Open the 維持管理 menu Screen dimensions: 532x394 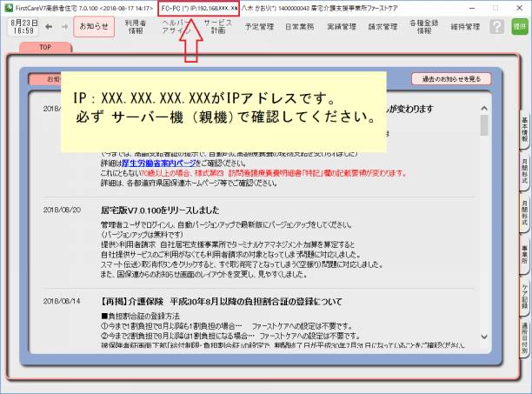(465, 27)
